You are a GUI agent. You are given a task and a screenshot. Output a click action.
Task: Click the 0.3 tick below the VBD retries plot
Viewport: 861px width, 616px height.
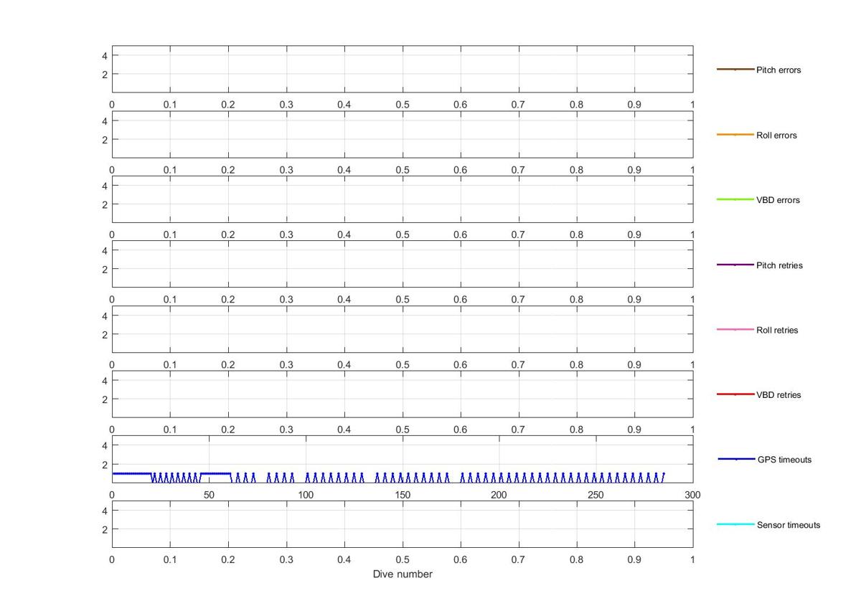[286, 430]
